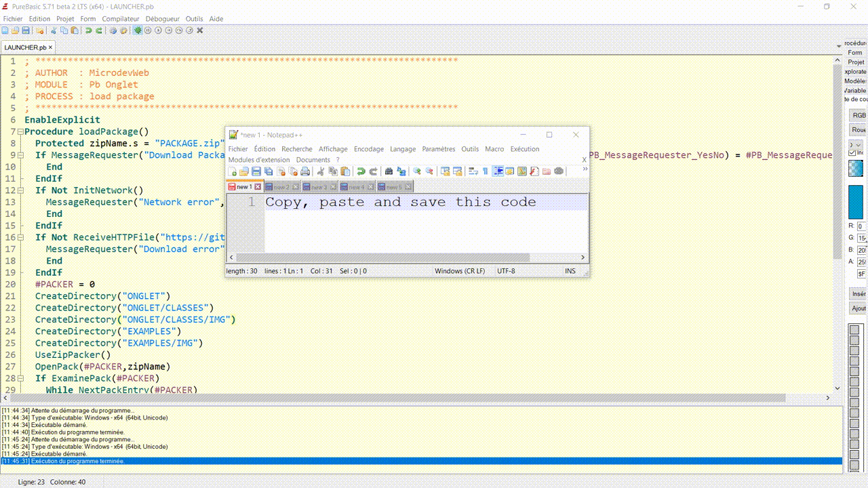Click the Cut scissors icon in PureBasic toolbar
This screenshot has height=488, width=868.
click(x=54, y=30)
